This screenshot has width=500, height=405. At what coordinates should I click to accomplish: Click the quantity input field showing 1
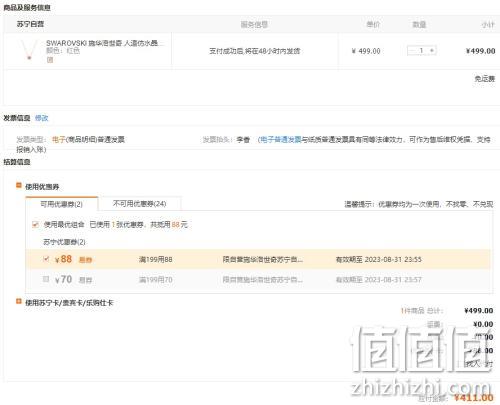click(x=422, y=51)
